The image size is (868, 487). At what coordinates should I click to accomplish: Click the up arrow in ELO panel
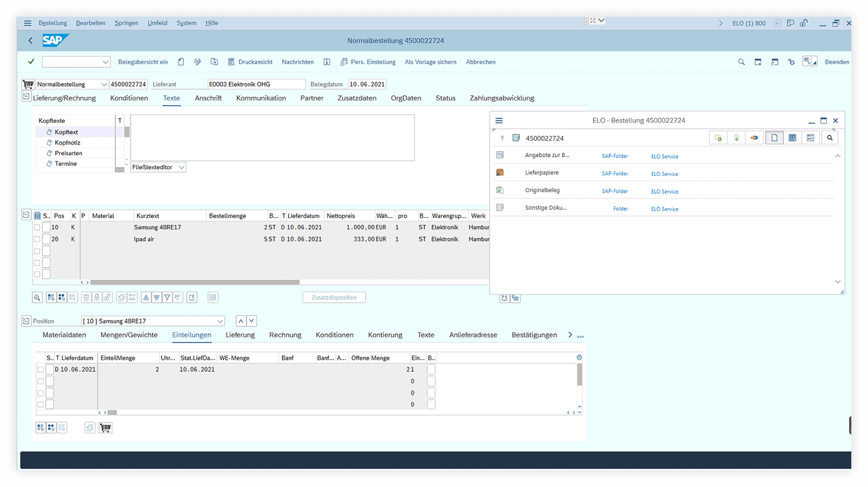(502, 138)
